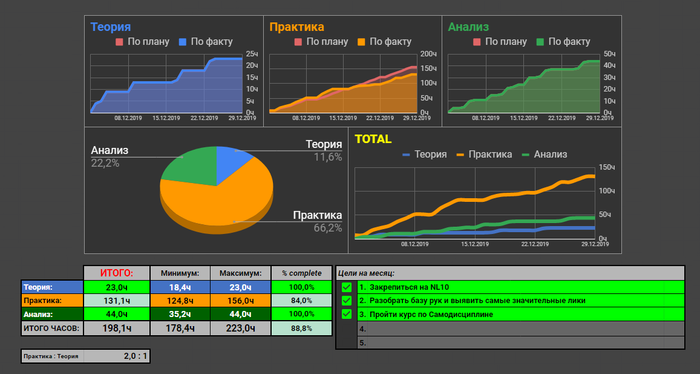This screenshot has width=700, height=374.
Task: Click the pie label Теория 11,6%
Action: [x=324, y=150]
